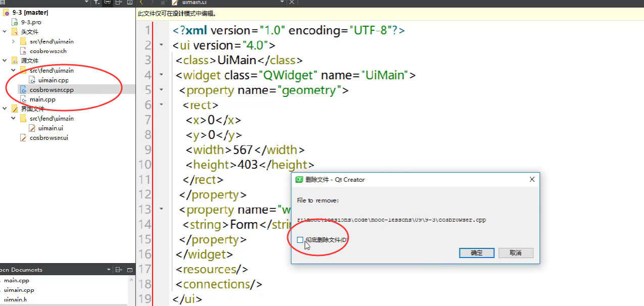
Task: Collapse src\fend\uimain under 源文件
Action: coord(14,70)
